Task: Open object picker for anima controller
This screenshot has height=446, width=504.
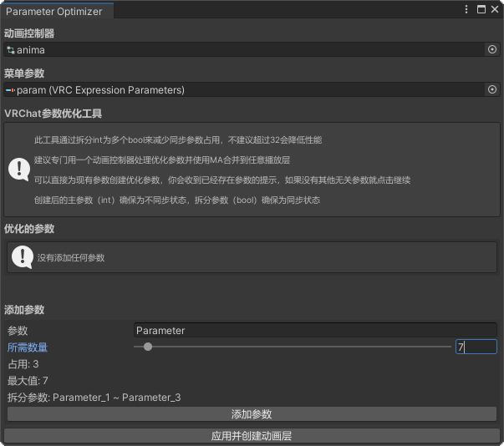Action: [x=492, y=50]
